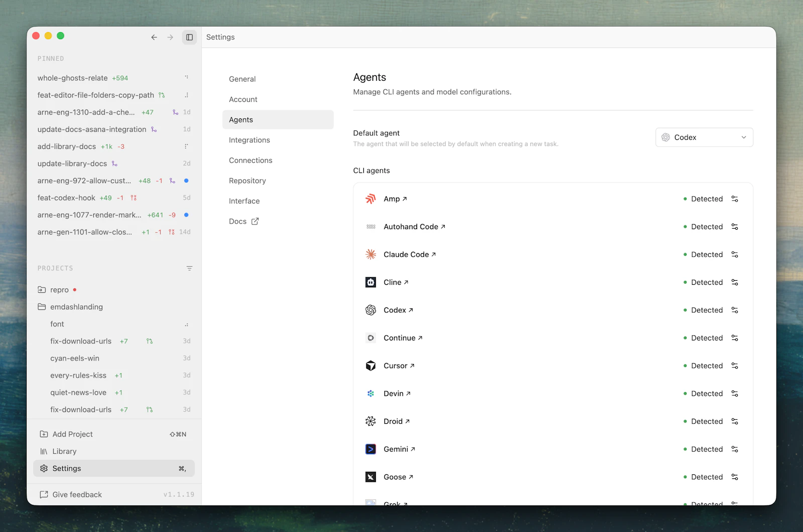Click the Devin logo icon
Viewport: 803px width, 532px height.
pos(371,394)
